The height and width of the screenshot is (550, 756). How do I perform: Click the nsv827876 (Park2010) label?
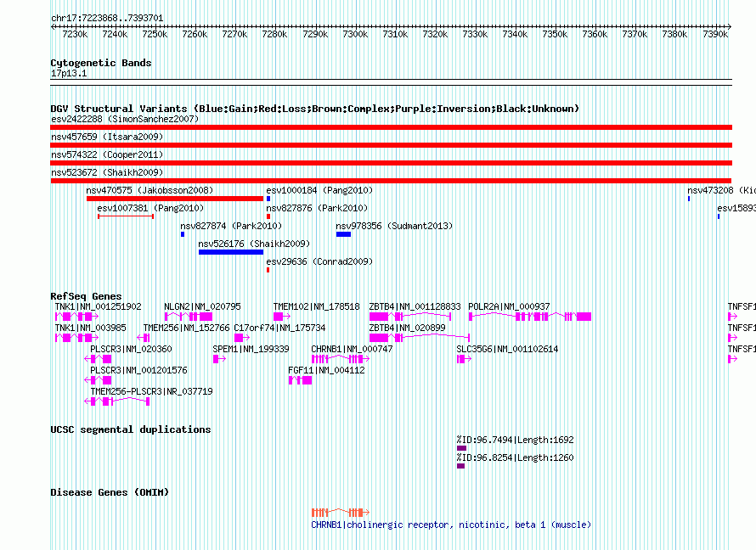coord(317,208)
